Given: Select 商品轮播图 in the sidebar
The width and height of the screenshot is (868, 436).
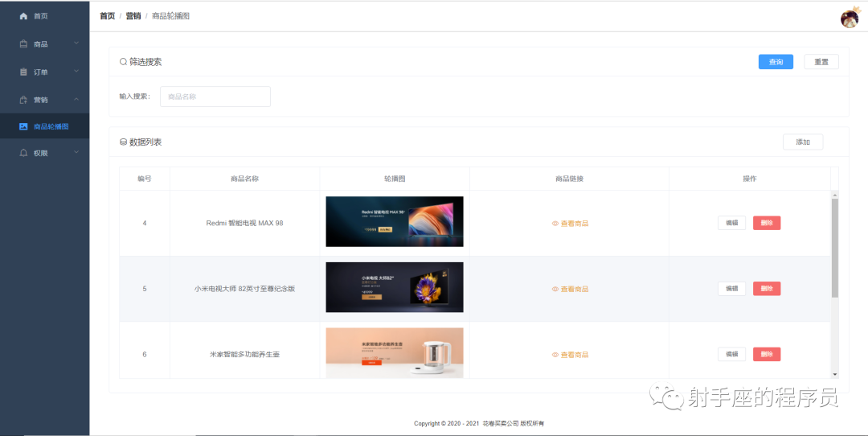Looking at the screenshot, I should (x=44, y=126).
